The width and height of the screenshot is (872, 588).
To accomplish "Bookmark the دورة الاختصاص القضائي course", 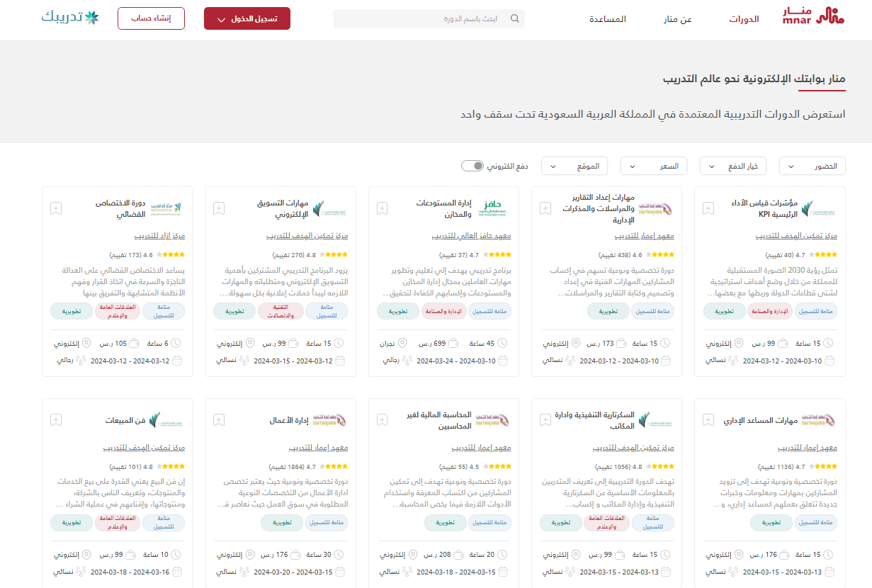I will coord(56,208).
